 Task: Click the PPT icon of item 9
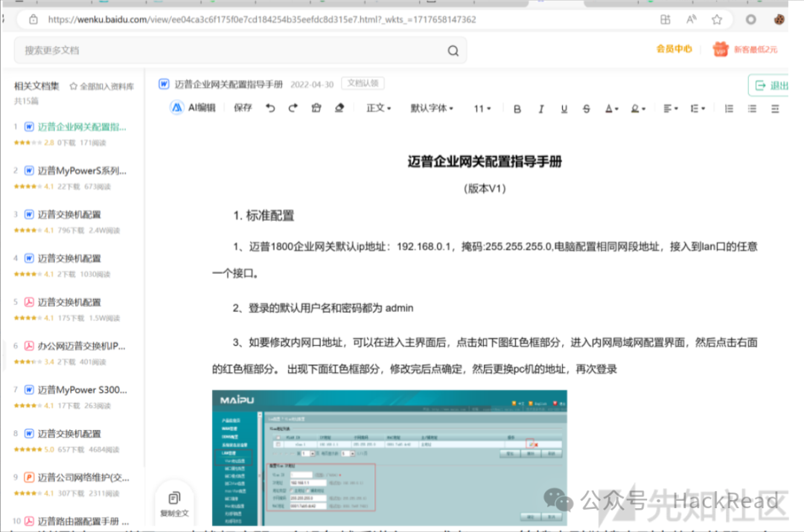pyautogui.click(x=29, y=477)
